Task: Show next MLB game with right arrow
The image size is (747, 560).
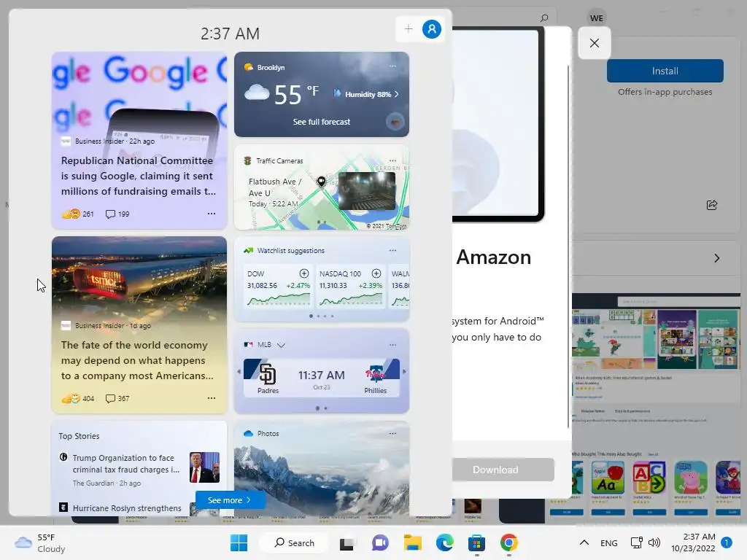Action: [404, 371]
